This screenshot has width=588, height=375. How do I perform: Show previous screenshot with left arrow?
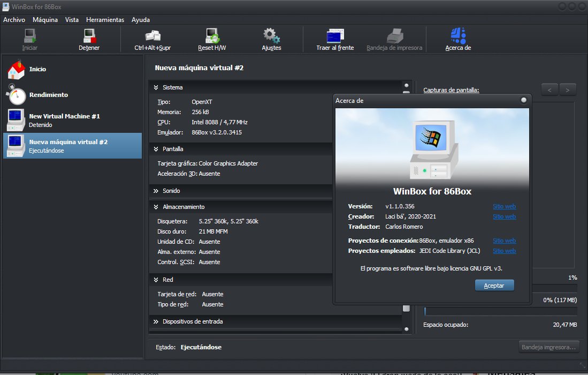click(x=549, y=90)
